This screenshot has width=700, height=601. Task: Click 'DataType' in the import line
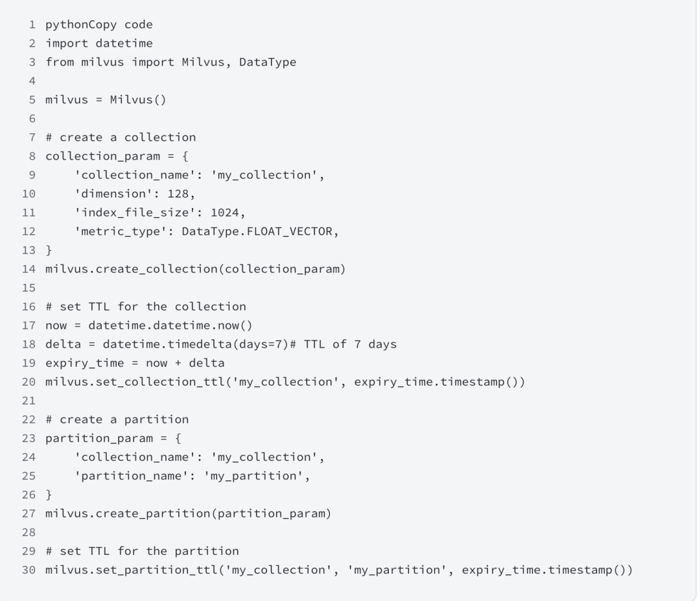click(x=268, y=62)
